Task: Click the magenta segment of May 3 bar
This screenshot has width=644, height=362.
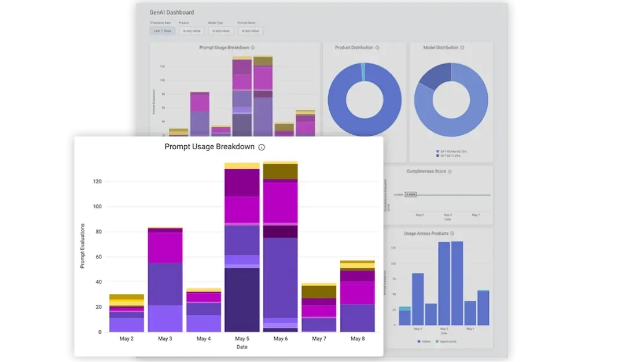Action: (165, 248)
